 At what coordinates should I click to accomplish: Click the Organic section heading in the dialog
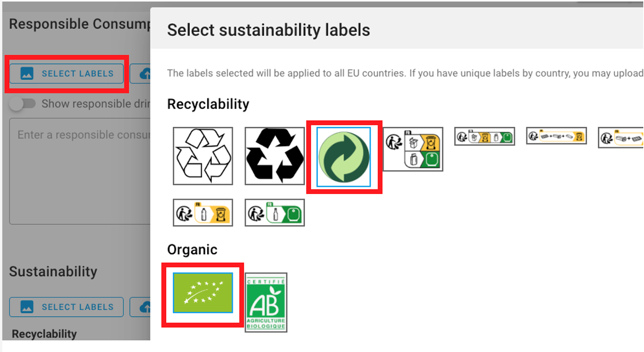click(x=192, y=250)
